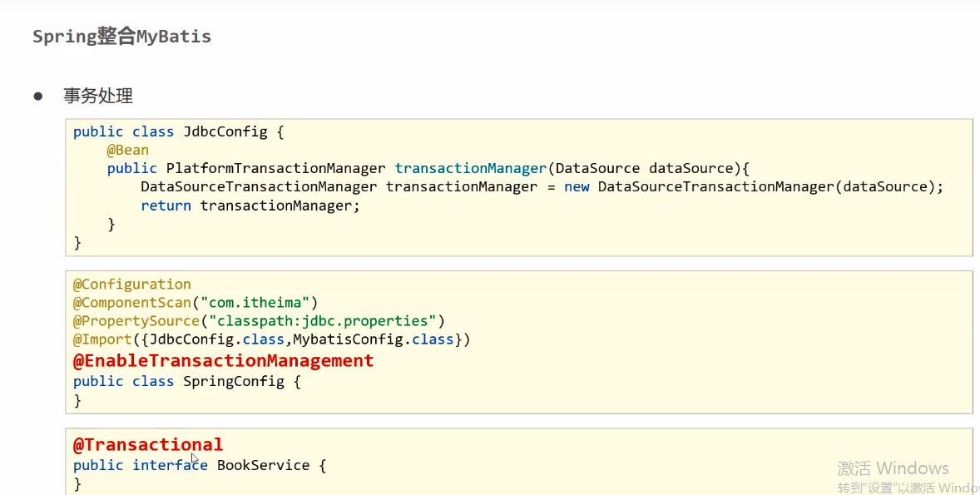Click the red @EnableTransactionManagement annotation
The width and height of the screenshot is (980, 495).
224,360
